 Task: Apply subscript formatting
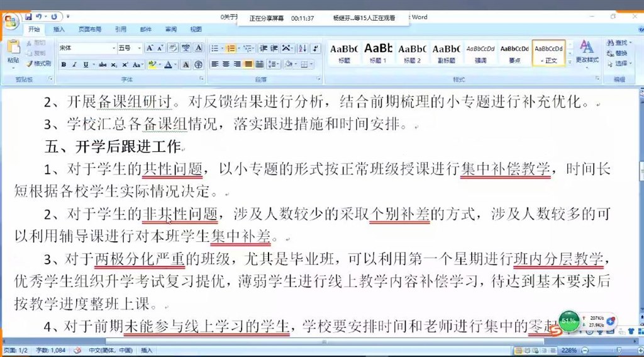(x=114, y=65)
